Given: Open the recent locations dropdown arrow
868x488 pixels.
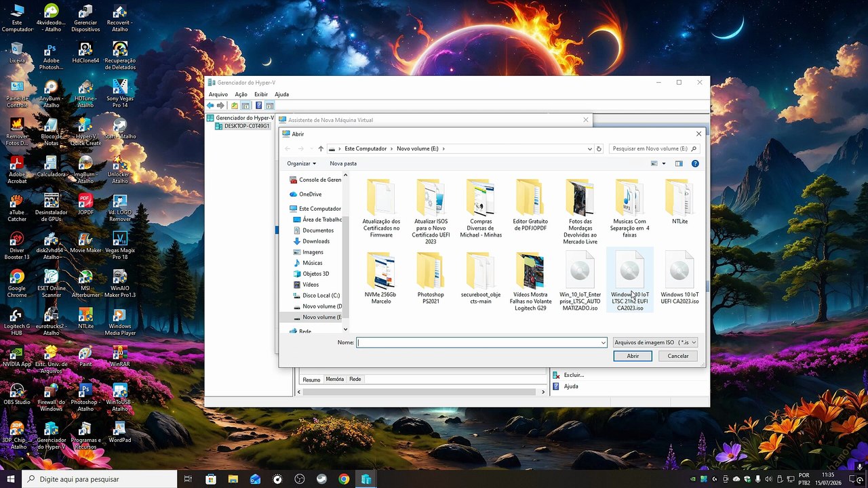Looking at the screenshot, I should click(x=311, y=148).
